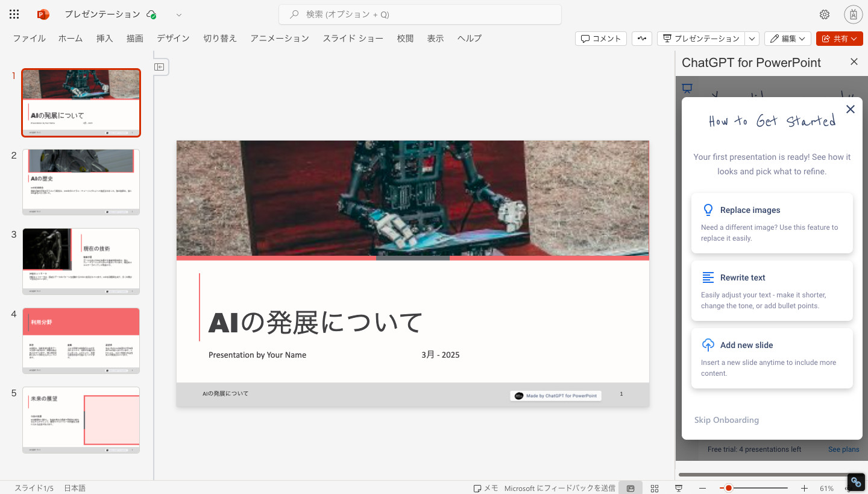Click the PowerPoint logo icon
The height and width of the screenshot is (494, 868).
pyautogui.click(x=43, y=14)
